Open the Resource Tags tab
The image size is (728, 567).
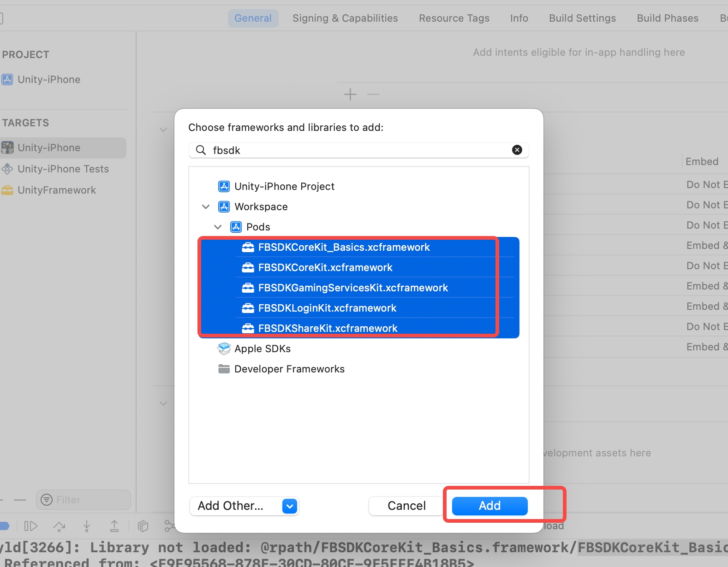[454, 18]
